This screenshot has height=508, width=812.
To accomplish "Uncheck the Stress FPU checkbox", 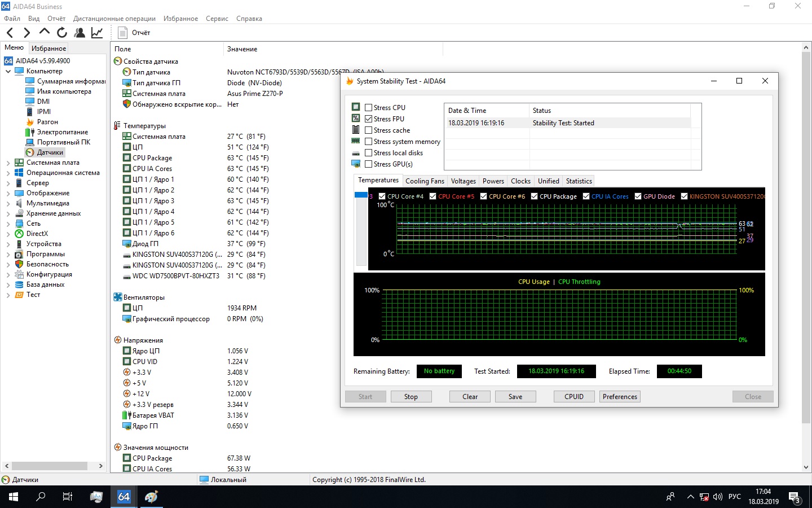I will click(368, 119).
